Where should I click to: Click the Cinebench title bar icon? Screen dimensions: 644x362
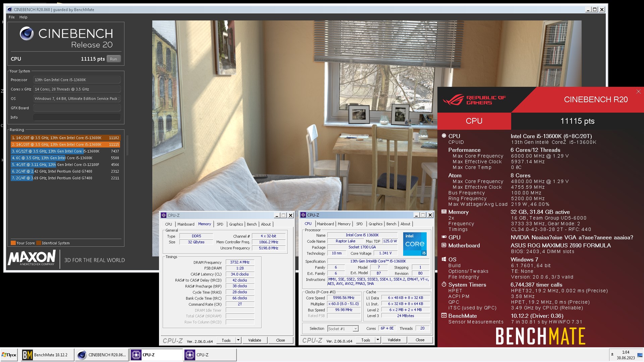(x=10, y=9)
